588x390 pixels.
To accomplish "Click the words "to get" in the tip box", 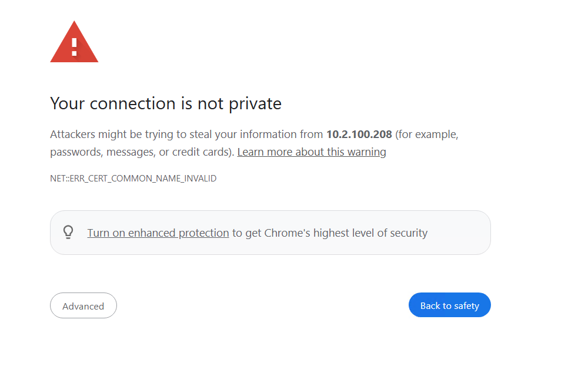I will point(246,233).
